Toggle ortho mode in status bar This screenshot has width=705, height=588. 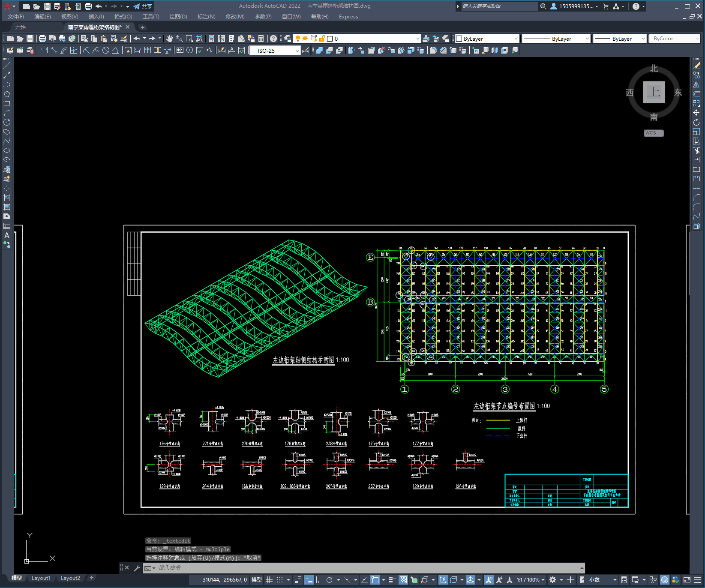319,580
